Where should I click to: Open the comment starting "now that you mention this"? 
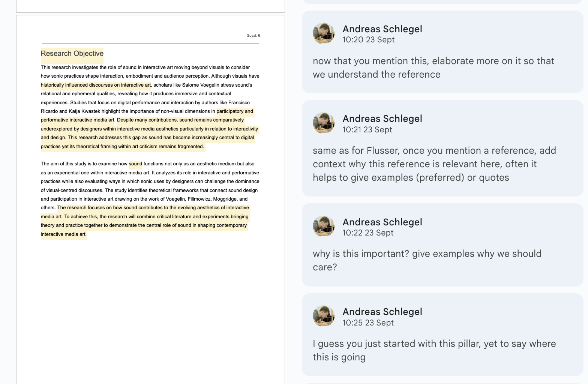(433, 68)
